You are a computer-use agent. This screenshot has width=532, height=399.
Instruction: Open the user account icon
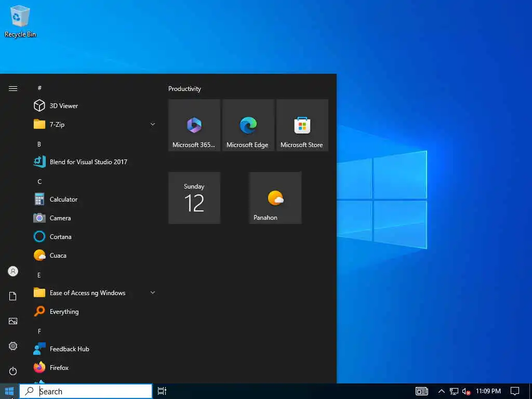(x=13, y=271)
